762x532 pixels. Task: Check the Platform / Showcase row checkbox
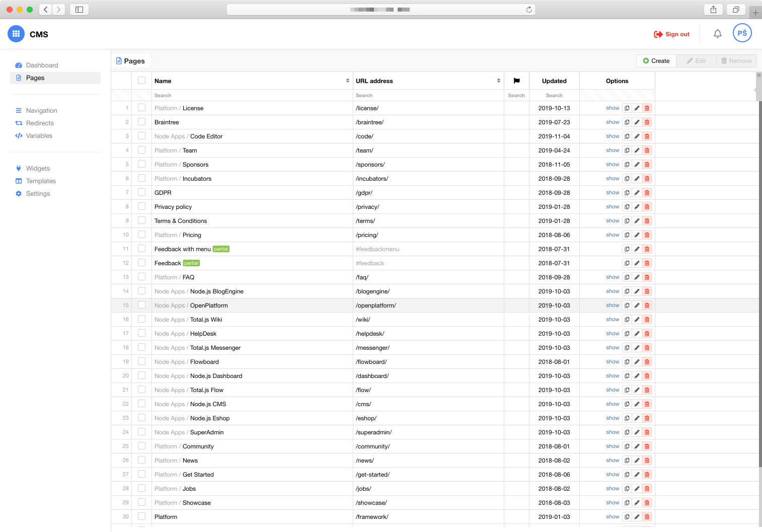pos(141,502)
